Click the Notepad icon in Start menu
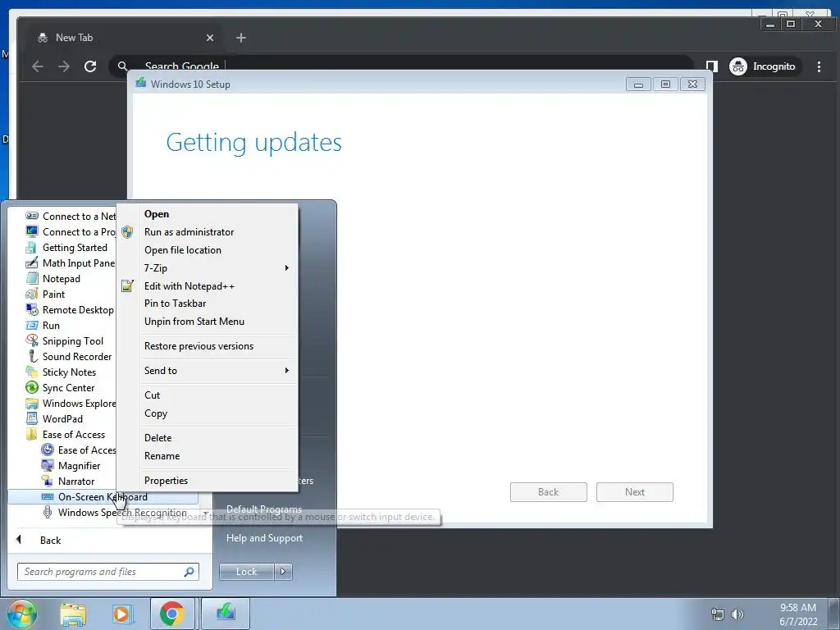 point(32,279)
